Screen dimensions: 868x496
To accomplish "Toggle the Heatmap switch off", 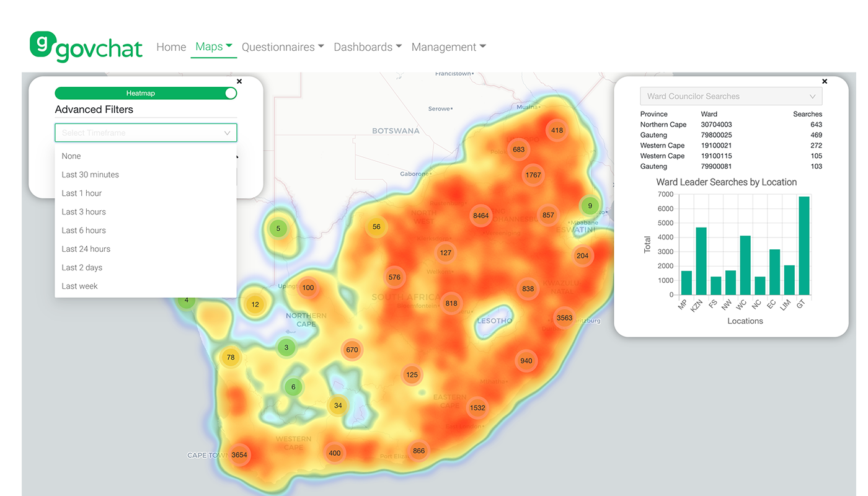I will (x=146, y=93).
